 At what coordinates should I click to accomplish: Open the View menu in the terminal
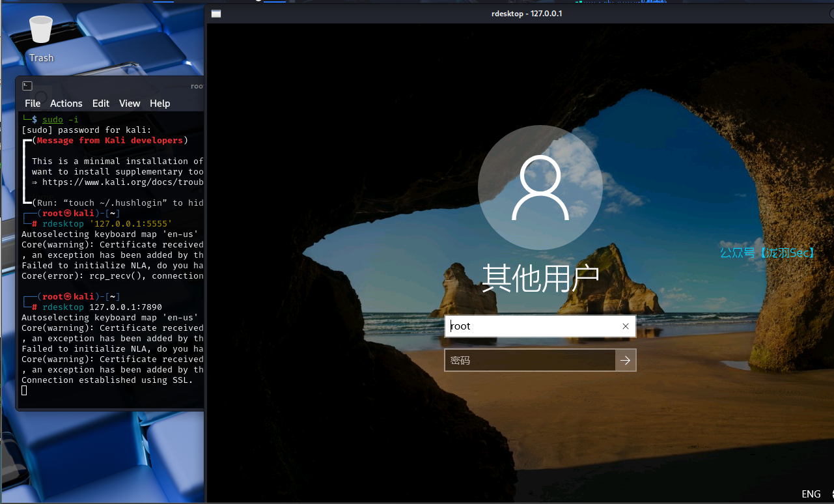point(130,104)
